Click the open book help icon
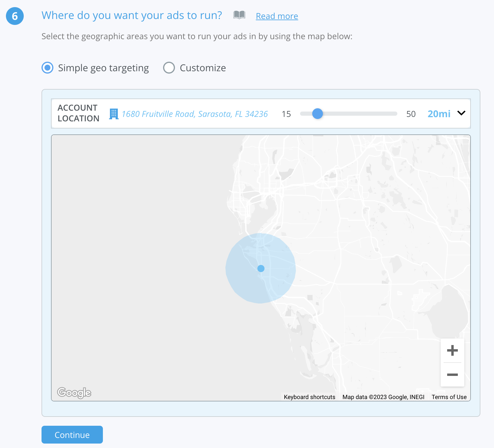The image size is (494, 448). click(239, 15)
